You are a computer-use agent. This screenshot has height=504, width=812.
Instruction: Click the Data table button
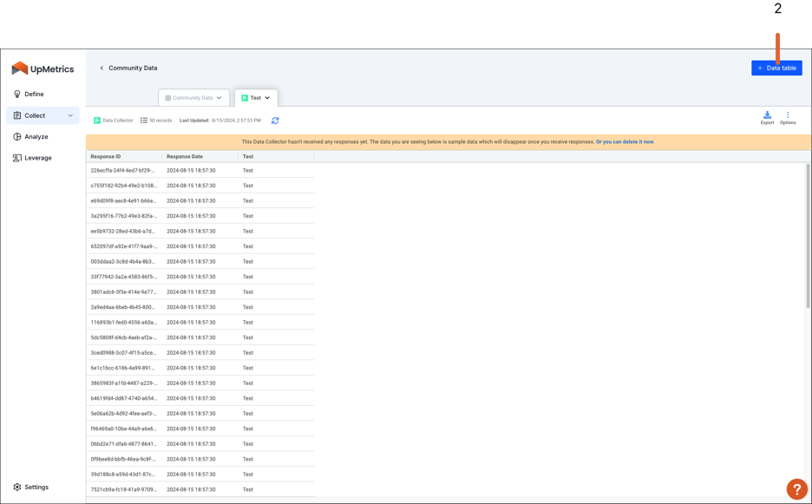tap(776, 68)
